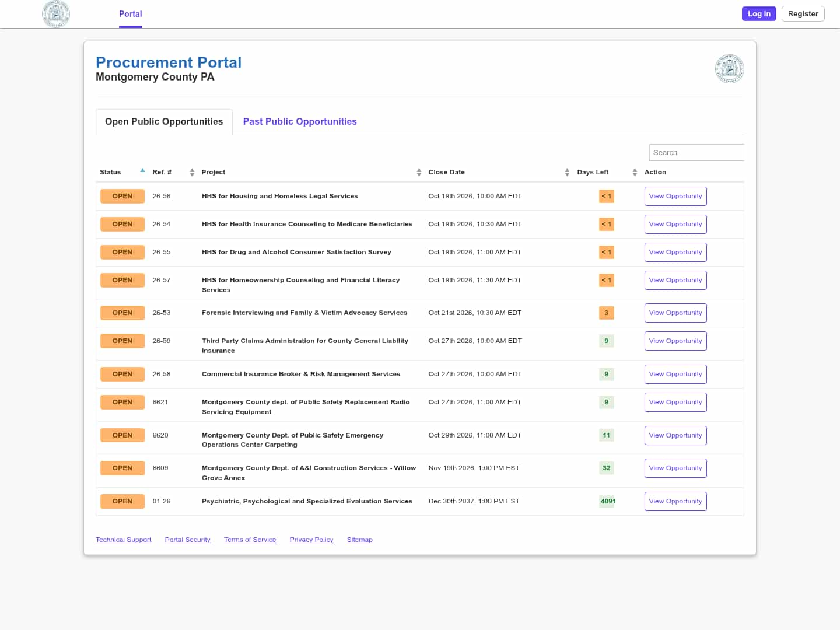Click the 11 days left badge

pyautogui.click(x=607, y=436)
